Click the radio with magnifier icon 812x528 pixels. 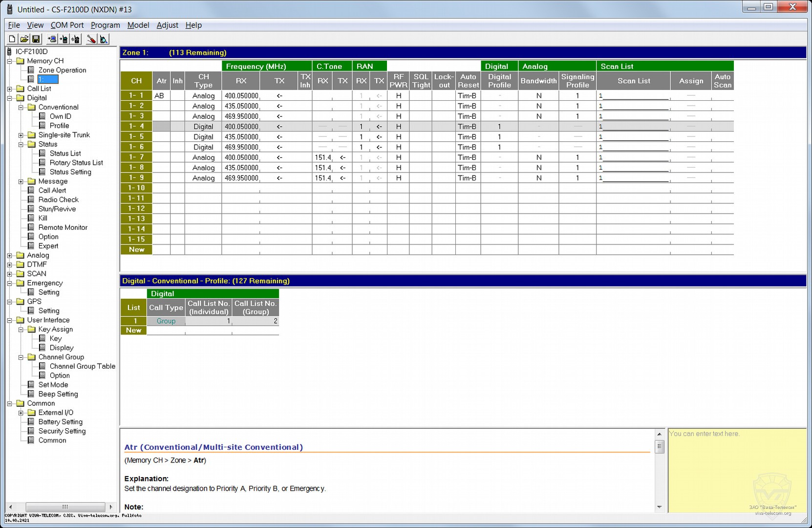(104, 39)
